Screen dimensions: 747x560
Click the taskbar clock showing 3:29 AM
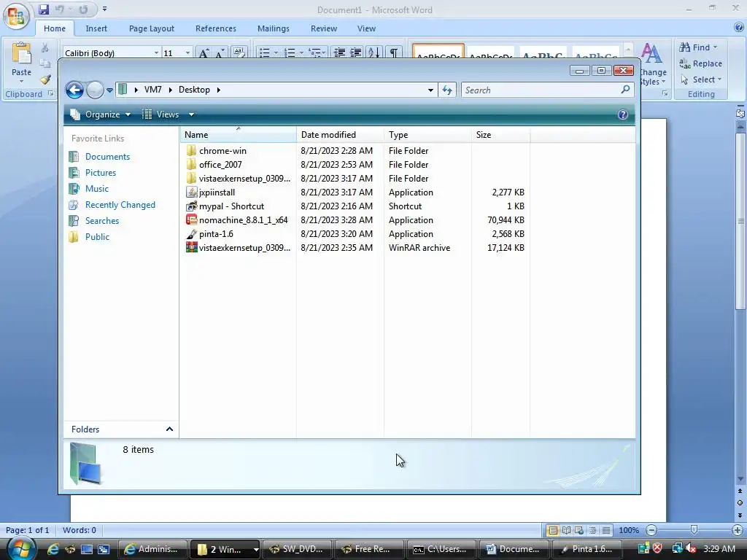pos(719,549)
